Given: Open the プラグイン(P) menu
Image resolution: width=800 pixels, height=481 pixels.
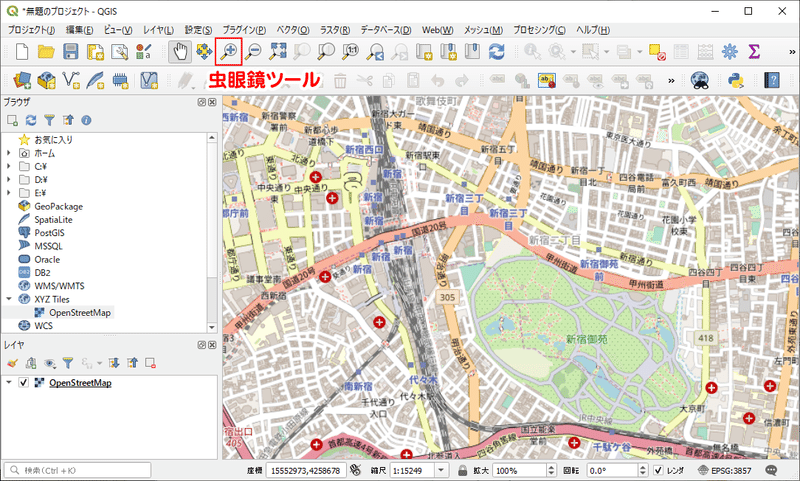Looking at the screenshot, I should [x=244, y=30].
